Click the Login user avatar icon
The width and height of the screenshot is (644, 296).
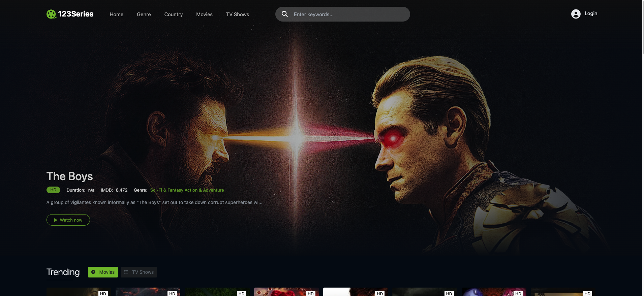point(576,14)
